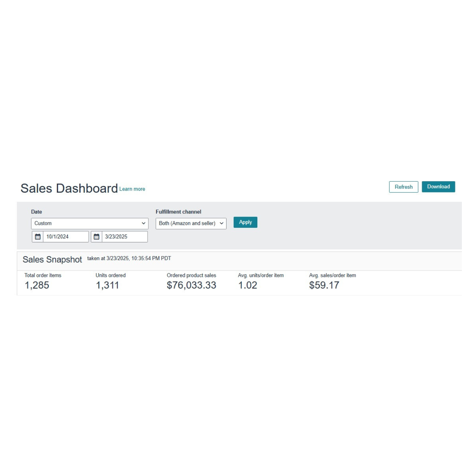Download the sales report

point(438,187)
